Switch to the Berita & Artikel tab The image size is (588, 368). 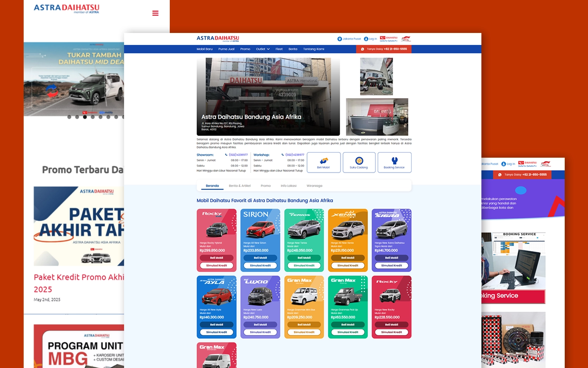pyautogui.click(x=240, y=186)
